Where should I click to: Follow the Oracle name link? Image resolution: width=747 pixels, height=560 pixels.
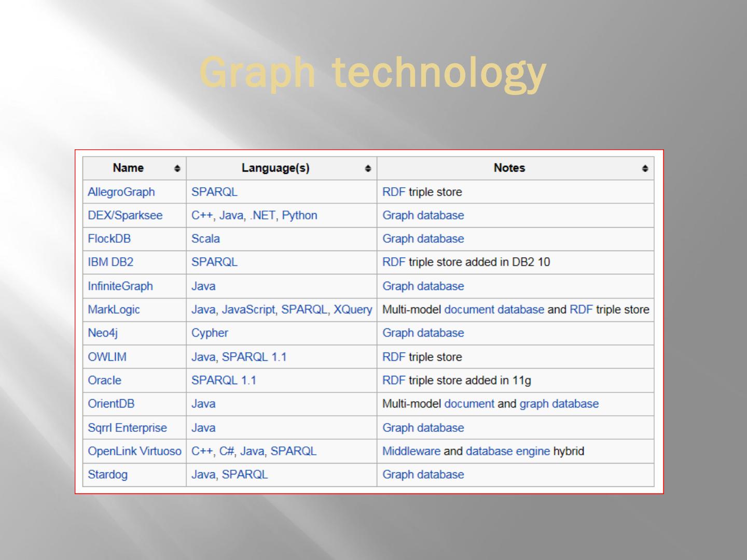[104, 380]
